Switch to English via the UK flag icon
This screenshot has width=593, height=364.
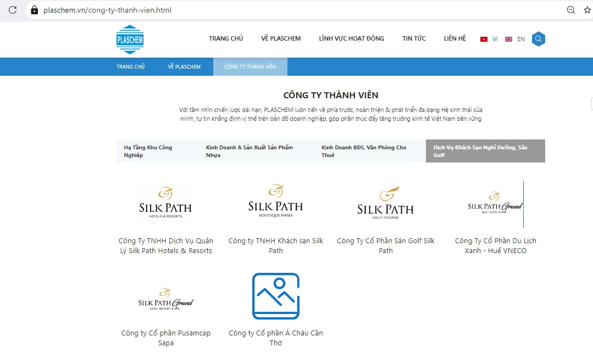(x=508, y=40)
